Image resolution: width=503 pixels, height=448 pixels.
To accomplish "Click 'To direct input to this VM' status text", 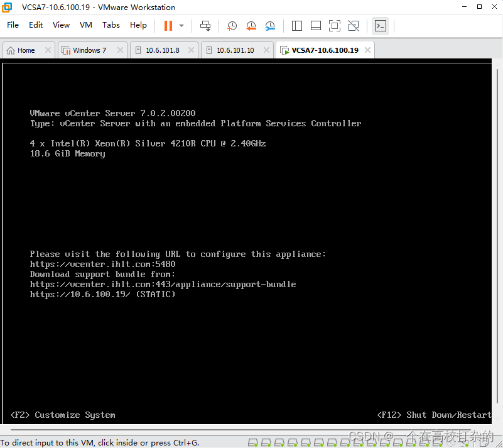I will [99, 443].
